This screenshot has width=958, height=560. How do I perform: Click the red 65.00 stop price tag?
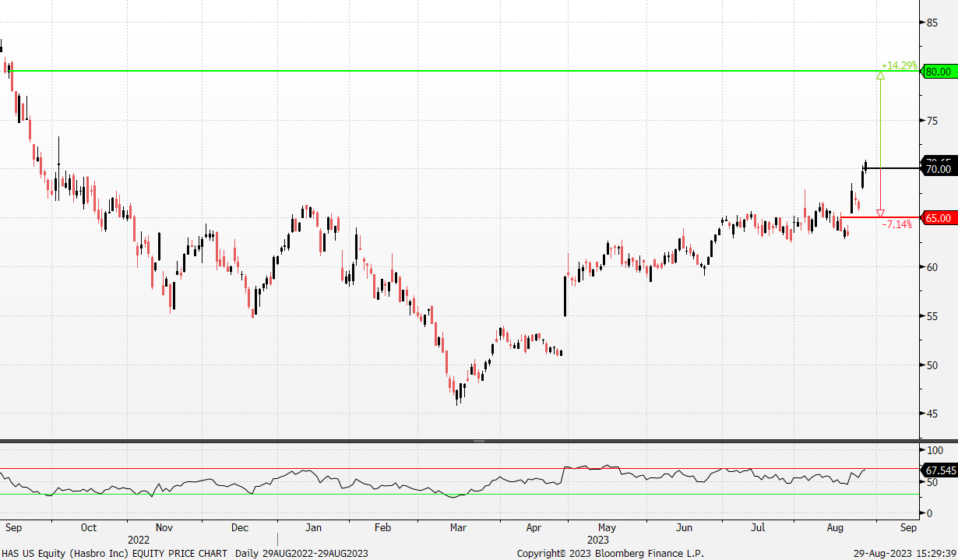[x=938, y=218]
